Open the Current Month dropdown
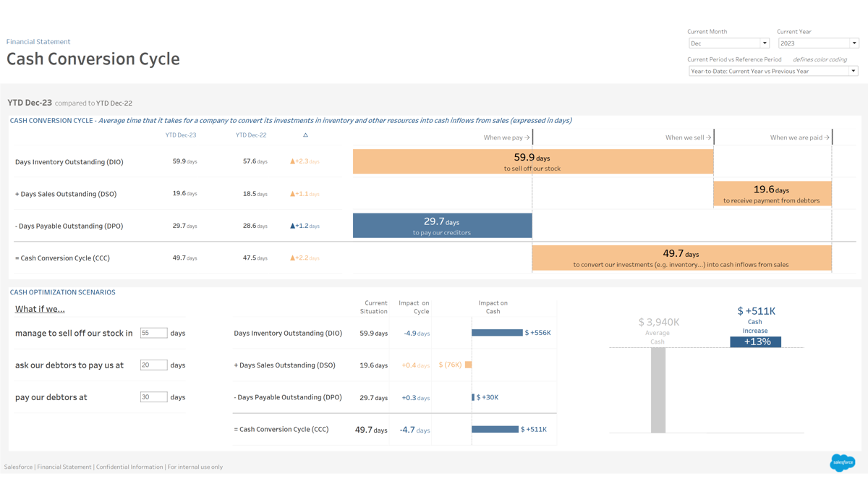This screenshot has height=492, width=868. point(728,43)
